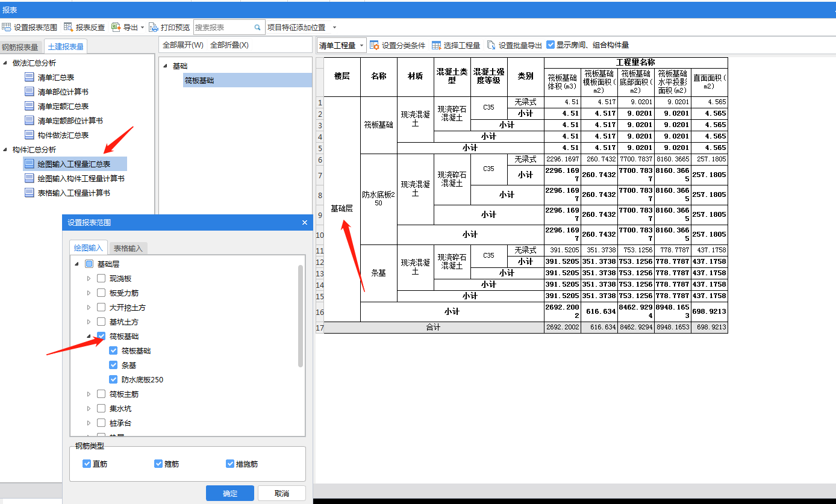Viewport: 836px width, 504px height.
Task: Click the 条基 name cell in table
Action: coord(378,273)
